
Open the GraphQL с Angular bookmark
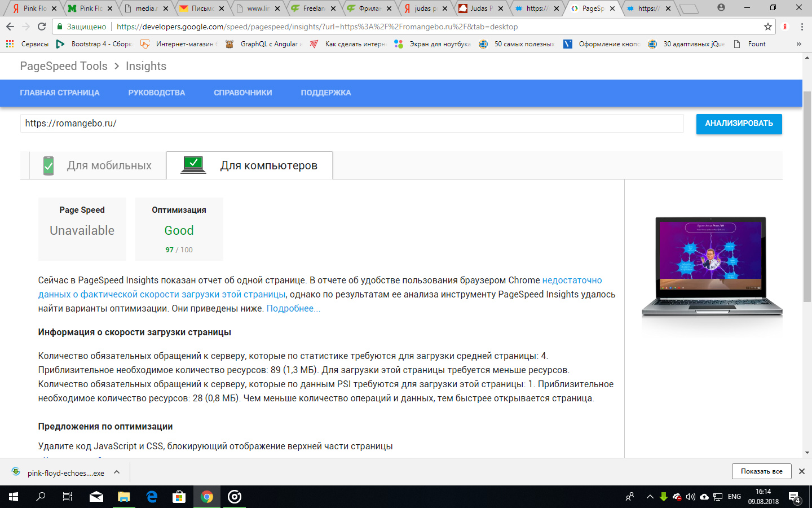(263, 44)
